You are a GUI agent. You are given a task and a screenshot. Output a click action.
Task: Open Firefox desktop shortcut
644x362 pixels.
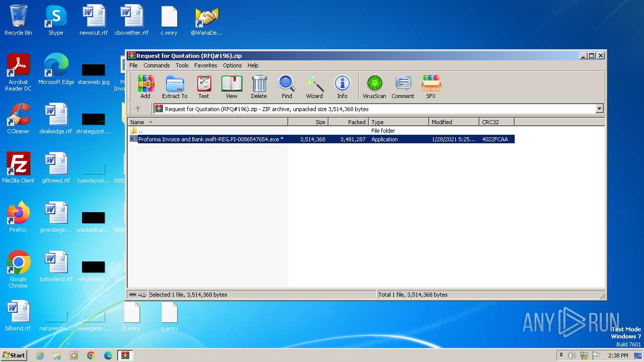point(18,217)
